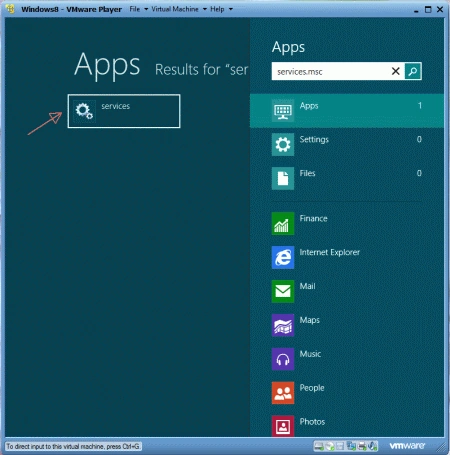Expand the Virtual Machine dropdown arrow
This screenshot has width=450, height=455.
click(205, 9)
